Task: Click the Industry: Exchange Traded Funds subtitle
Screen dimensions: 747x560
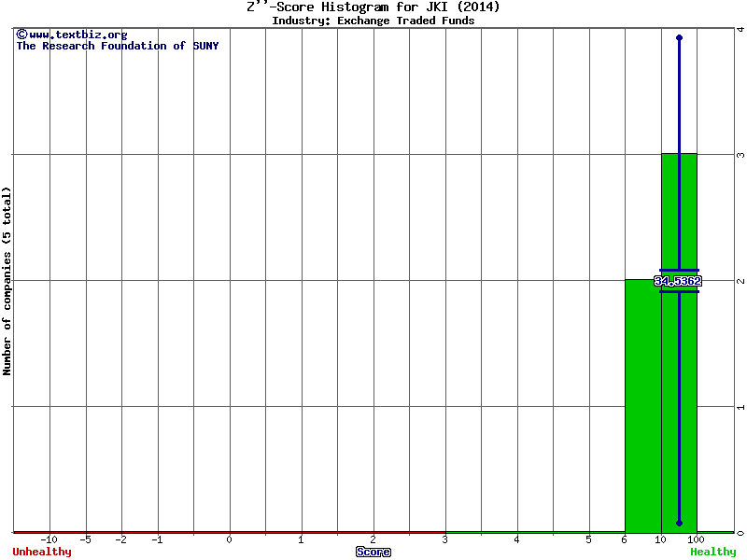Action: [x=373, y=21]
